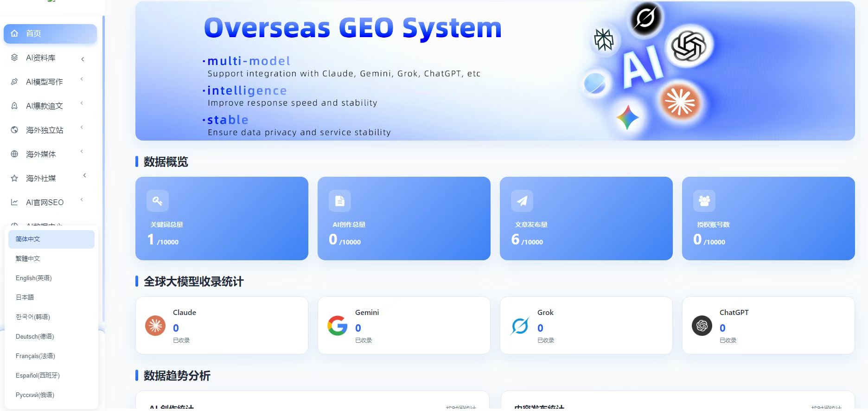868x411 pixels.
Task: Click the home icon beside 首页
Action: click(14, 33)
